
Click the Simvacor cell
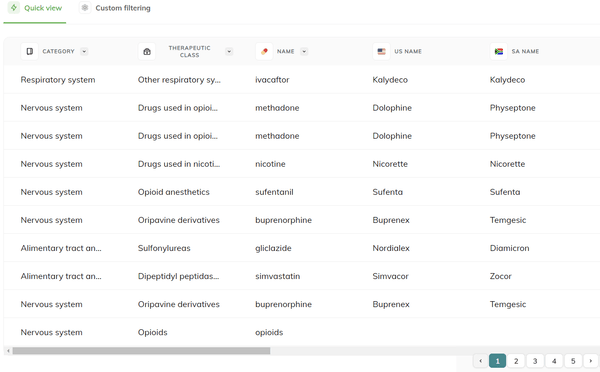[390, 276]
